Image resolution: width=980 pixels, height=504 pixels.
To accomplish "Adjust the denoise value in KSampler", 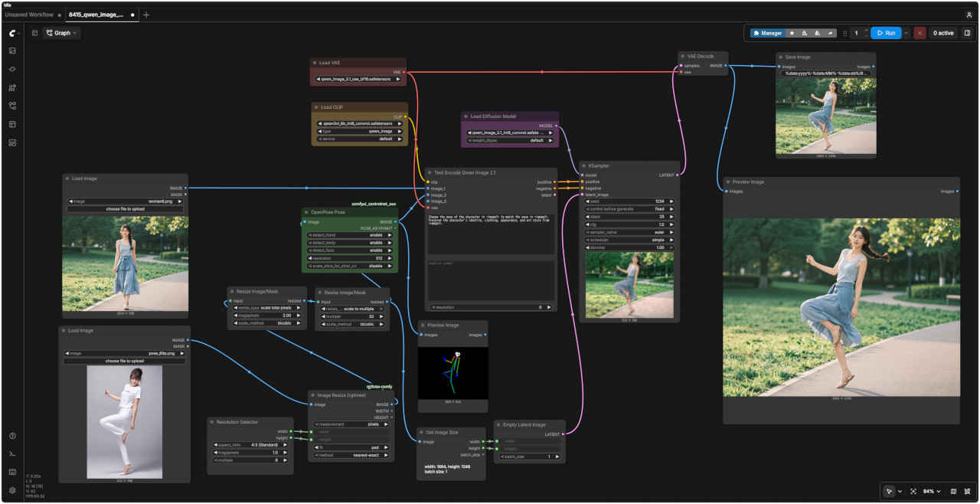I will click(630, 247).
